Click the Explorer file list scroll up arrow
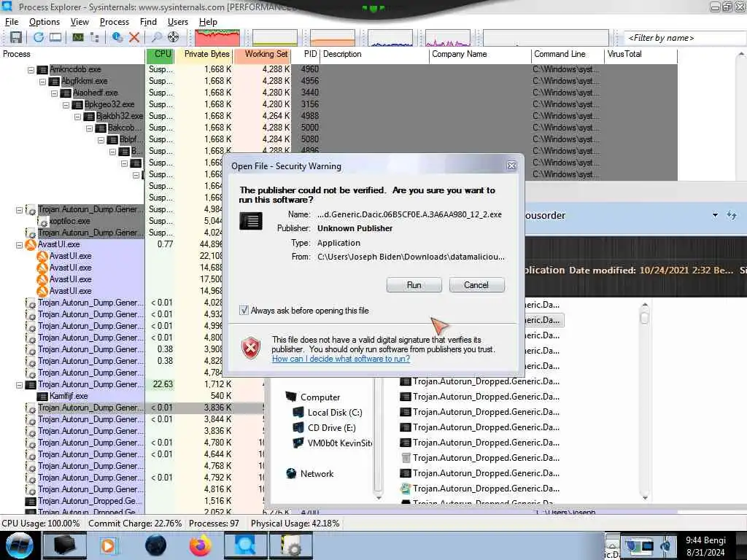This screenshot has width=747, height=560. (x=645, y=305)
